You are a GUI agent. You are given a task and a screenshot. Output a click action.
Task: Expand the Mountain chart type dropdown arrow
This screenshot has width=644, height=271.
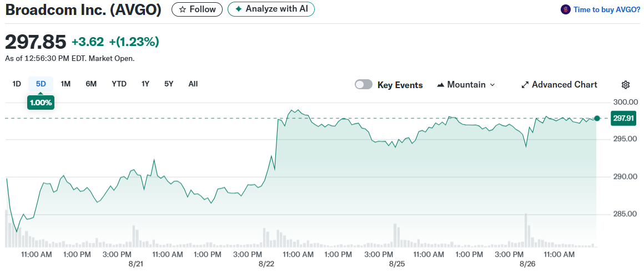click(x=492, y=85)
